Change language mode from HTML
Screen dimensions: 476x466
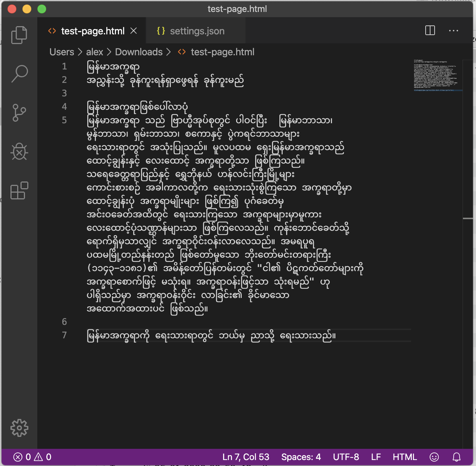click(x=405, y=457)
